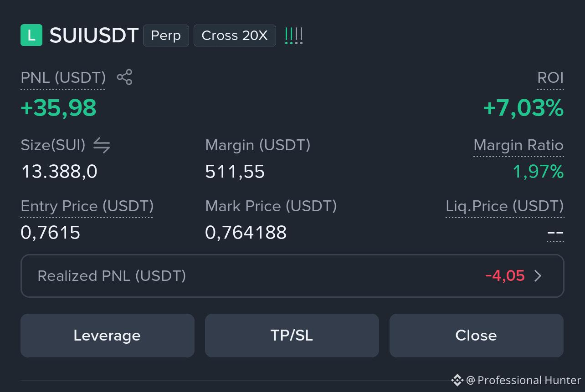Click the Liq.Price (USDT) label
Screen dimensions: 585x392
click(504, 206)
